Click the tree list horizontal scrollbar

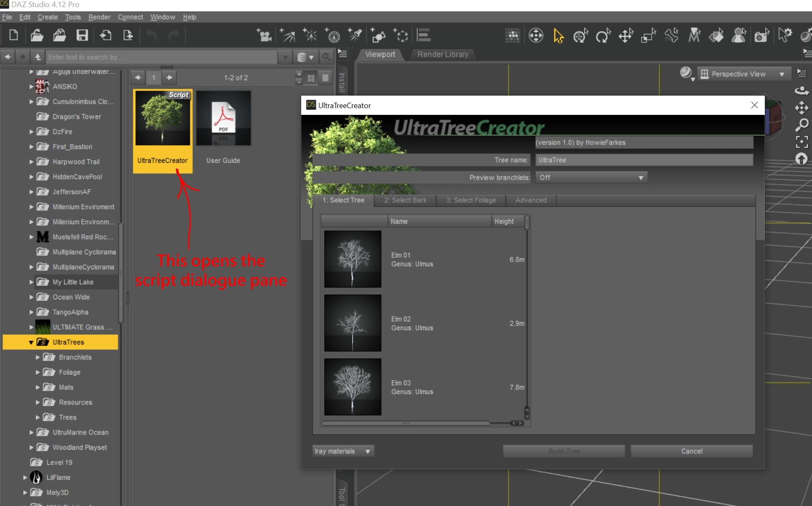pyautogui.click(x=405, y=423)
